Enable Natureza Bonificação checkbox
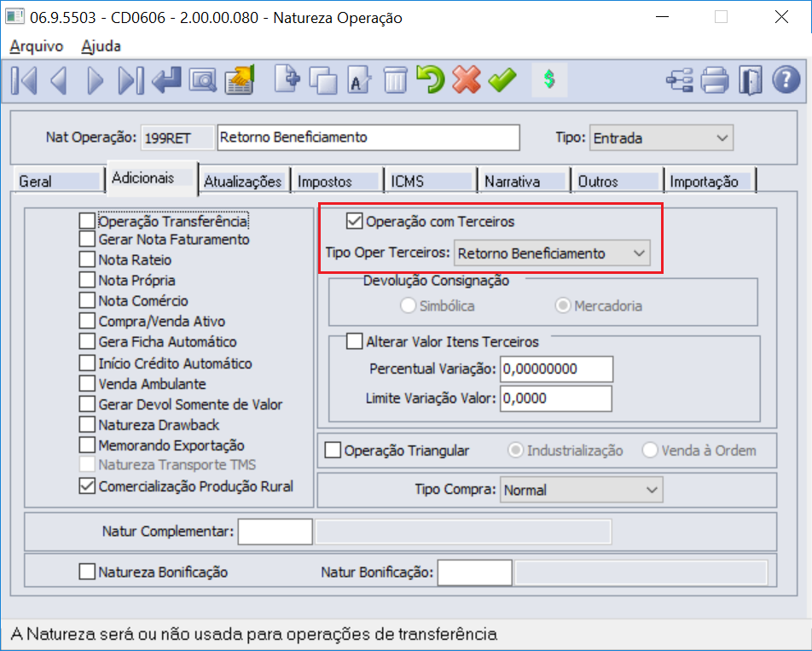812x651 pixels. 87,572
